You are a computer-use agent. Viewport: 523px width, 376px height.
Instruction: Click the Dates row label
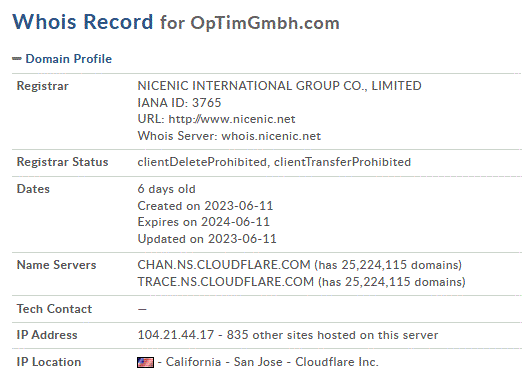(33, 189)
